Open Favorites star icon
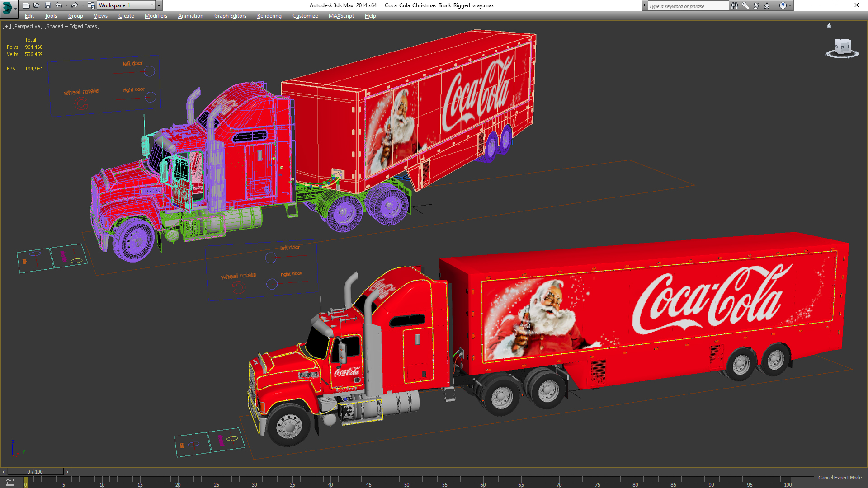Viewport: 868px width, 488px height. 767,5
